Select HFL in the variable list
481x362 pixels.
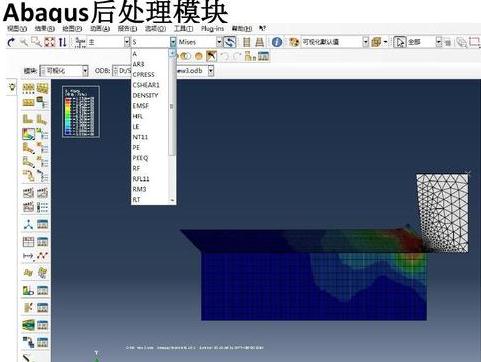[x=138, y=116]
